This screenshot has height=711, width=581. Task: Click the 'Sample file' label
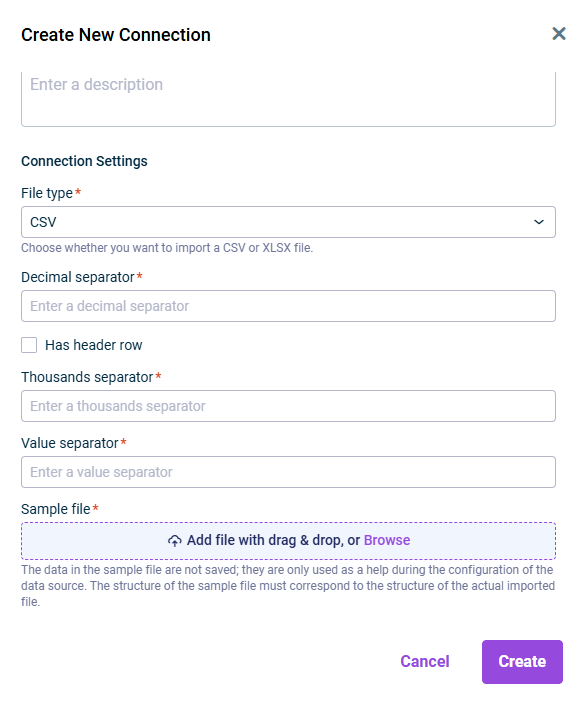[x=56, y=509]
